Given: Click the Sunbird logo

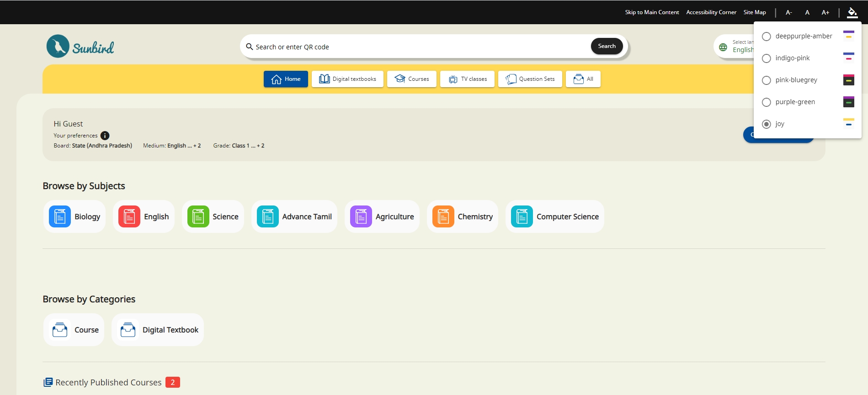Looking at the screenshot, I should [80, 47].
